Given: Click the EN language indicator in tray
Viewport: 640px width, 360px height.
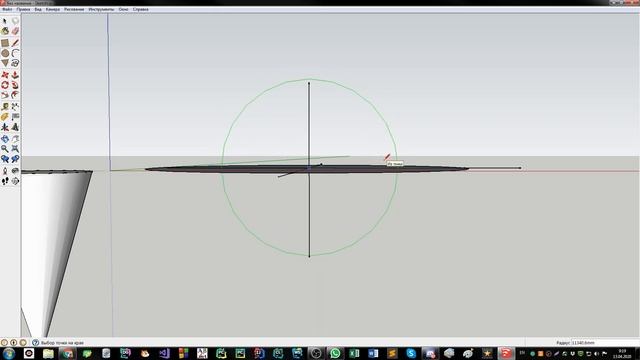Looking at the screenshot, I should coord(522,353).
